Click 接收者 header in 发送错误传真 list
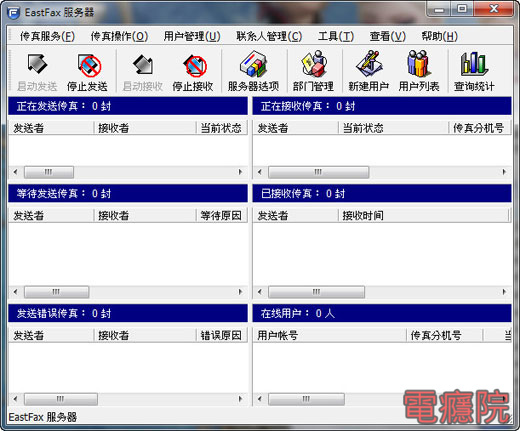The height and width of the screenshot is (431, 520). pos(145,335)
